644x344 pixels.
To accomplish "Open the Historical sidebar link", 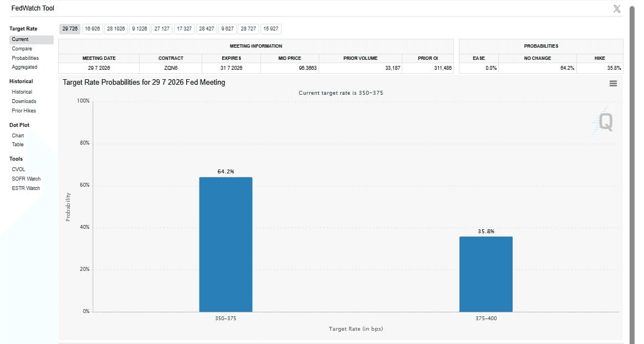I will 22,92.
